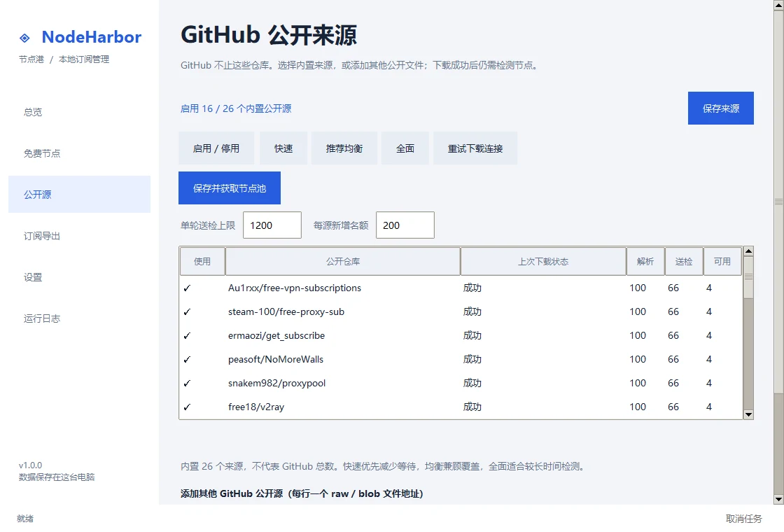Apply the 推荐均衡 preset

344,148
